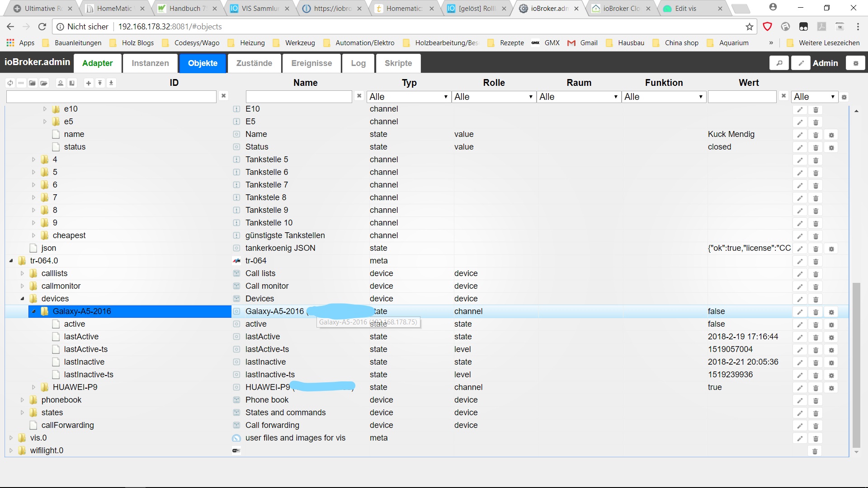
Task: Click the refresh objects tree icon
Action: coord(10,83)
